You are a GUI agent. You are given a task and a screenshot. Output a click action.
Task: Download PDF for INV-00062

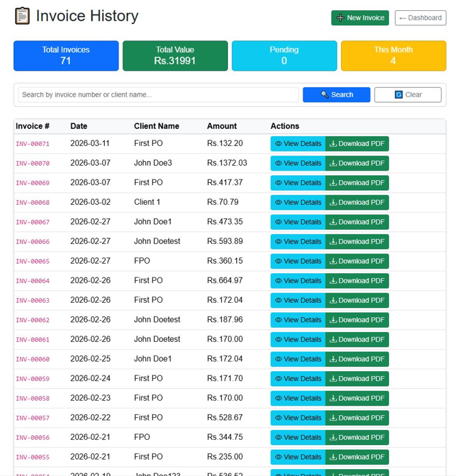coord(357,320)
